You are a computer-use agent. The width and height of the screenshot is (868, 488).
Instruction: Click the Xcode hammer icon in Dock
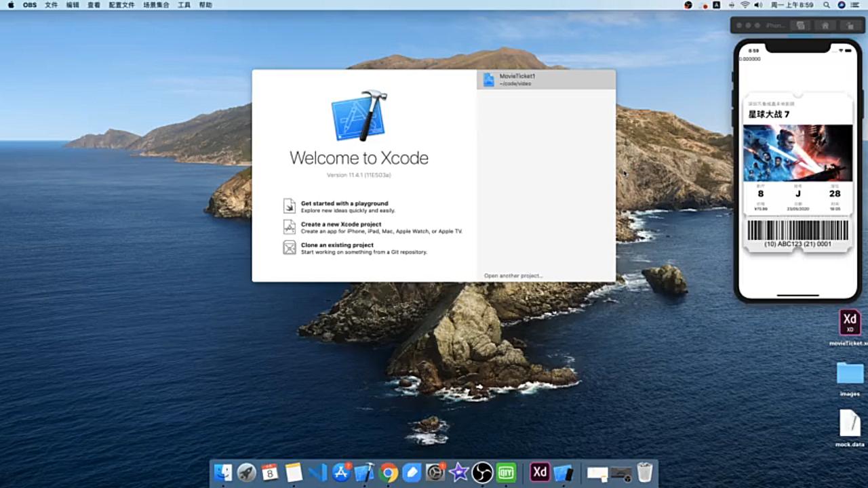pyautogui.click(x=365, y=472)
